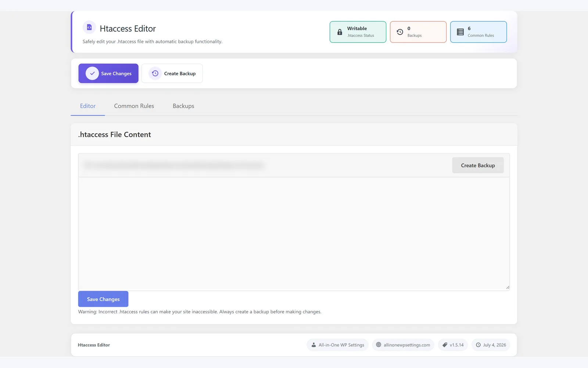
Task: Click the history clock icon on Create Backup
Action: pyautogui.click(x=155, y=73)
